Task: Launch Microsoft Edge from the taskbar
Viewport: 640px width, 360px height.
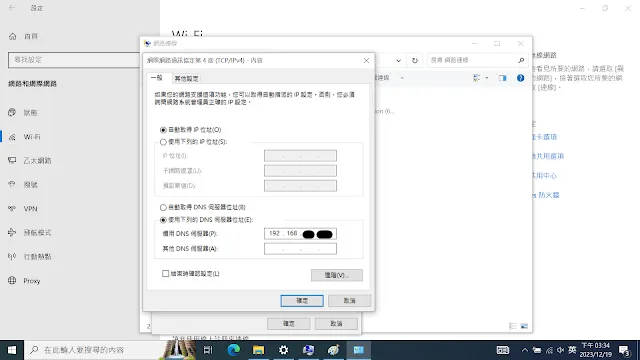Action: (x=233, y=350)
